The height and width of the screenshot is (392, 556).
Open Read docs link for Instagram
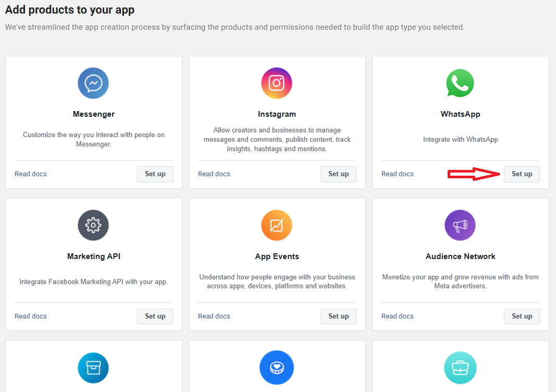214,174
